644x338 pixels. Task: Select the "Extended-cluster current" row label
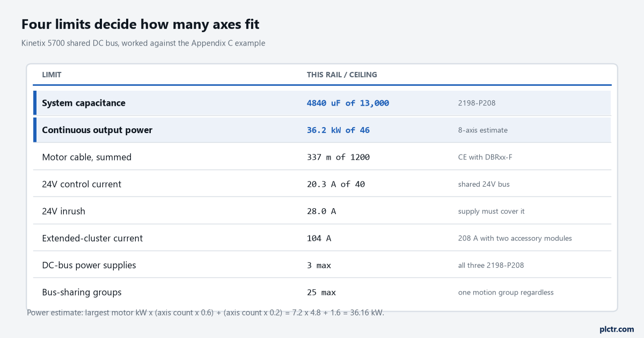pos(92,238)
